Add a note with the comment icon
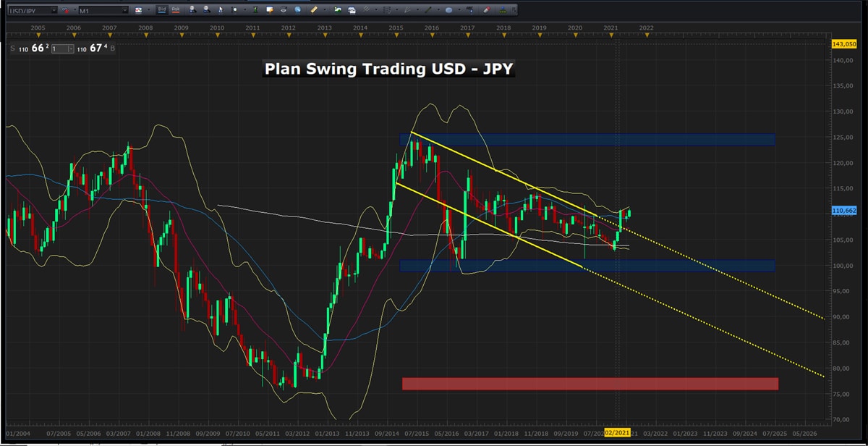 270,10
